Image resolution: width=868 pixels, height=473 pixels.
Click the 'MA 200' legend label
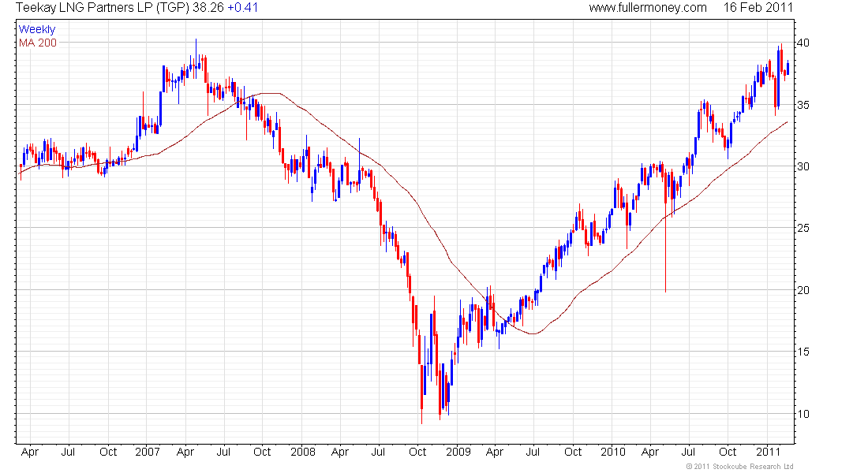38,43
